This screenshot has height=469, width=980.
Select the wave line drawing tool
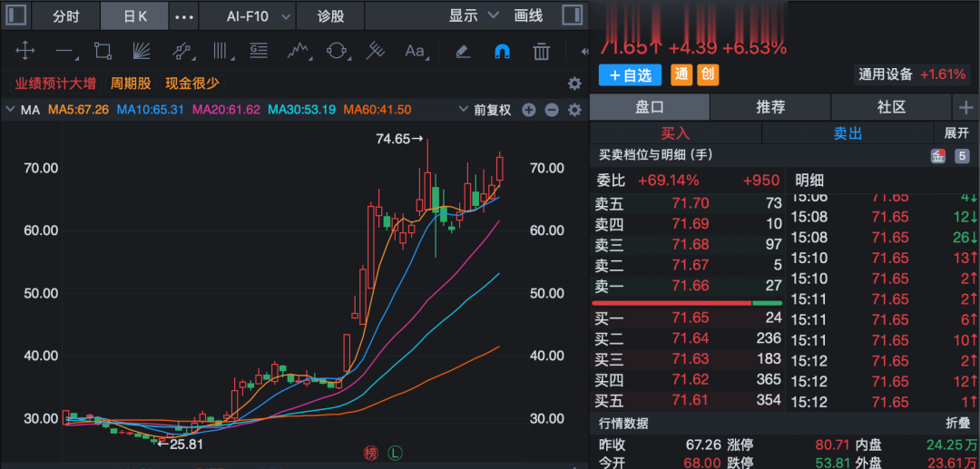[299, 51]
